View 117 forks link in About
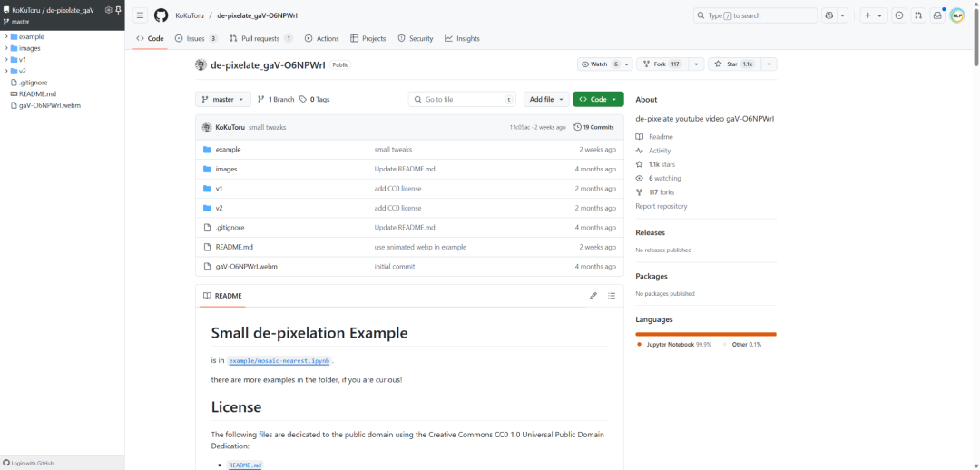The height and width of the screenshot is (470, 980). tap(655, 192)
